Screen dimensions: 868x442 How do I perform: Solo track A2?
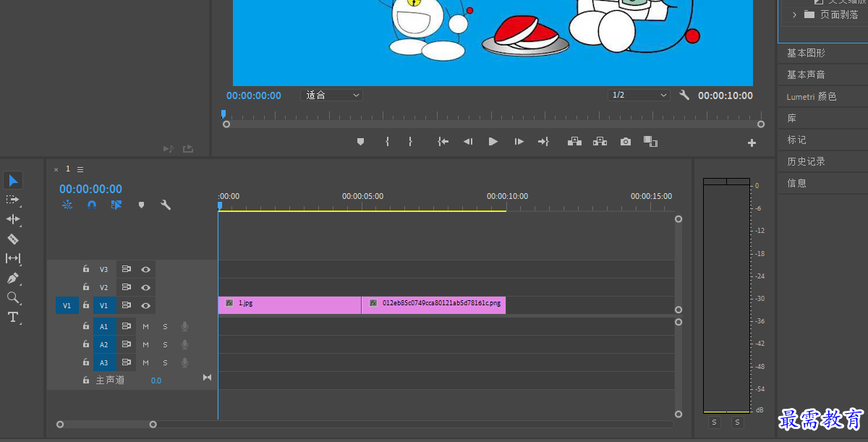pyautogui.click(x=165, y=344)
